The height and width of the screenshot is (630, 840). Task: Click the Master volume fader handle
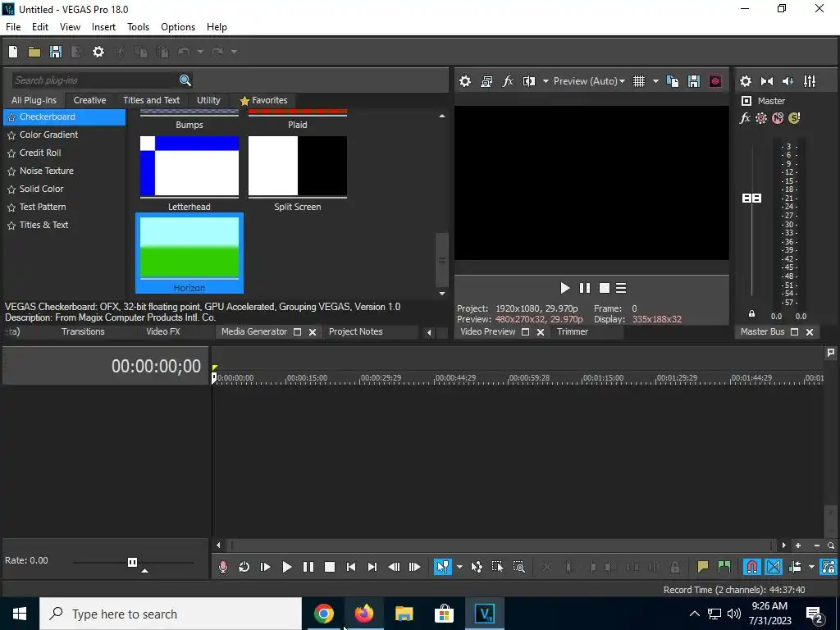coord(751,199)
